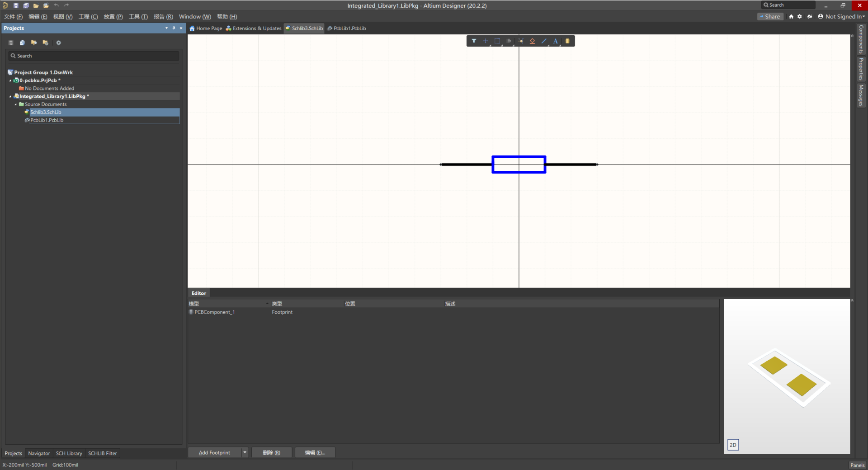
Task: Save the active document from title bar
Action: coord(16,5)
